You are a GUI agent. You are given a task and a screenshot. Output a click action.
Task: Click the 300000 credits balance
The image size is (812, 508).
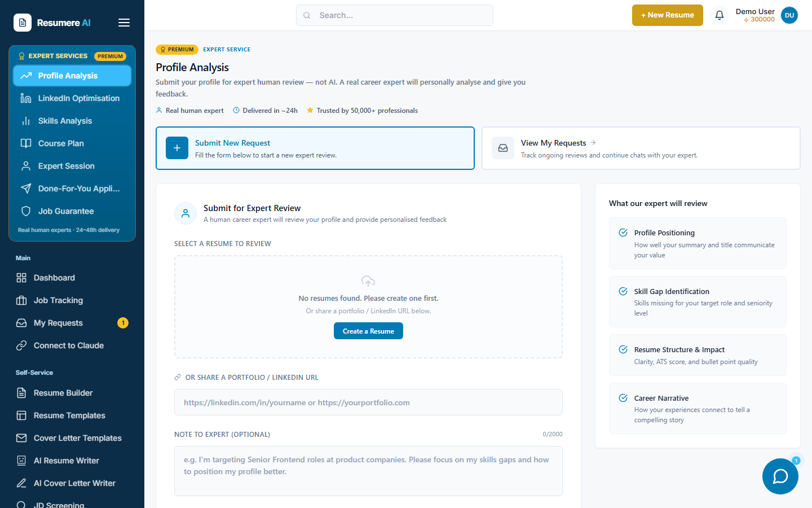tap(759, 19)
